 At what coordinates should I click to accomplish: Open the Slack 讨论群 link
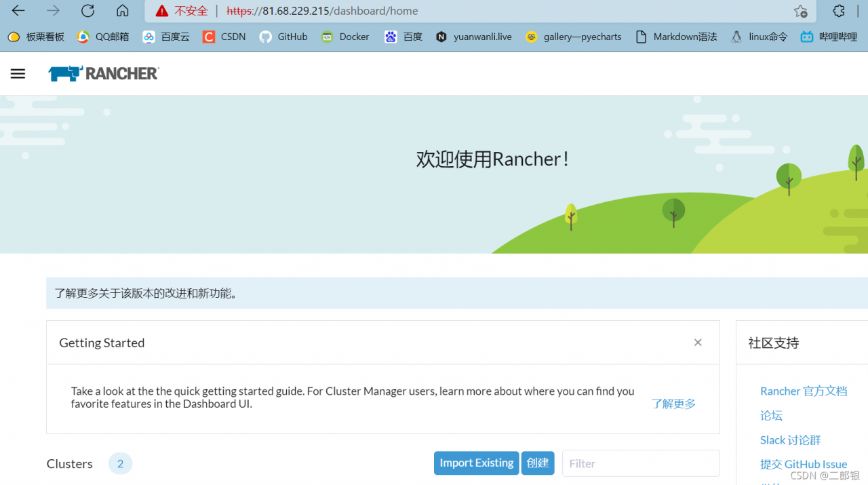click(x=790, y=440)
